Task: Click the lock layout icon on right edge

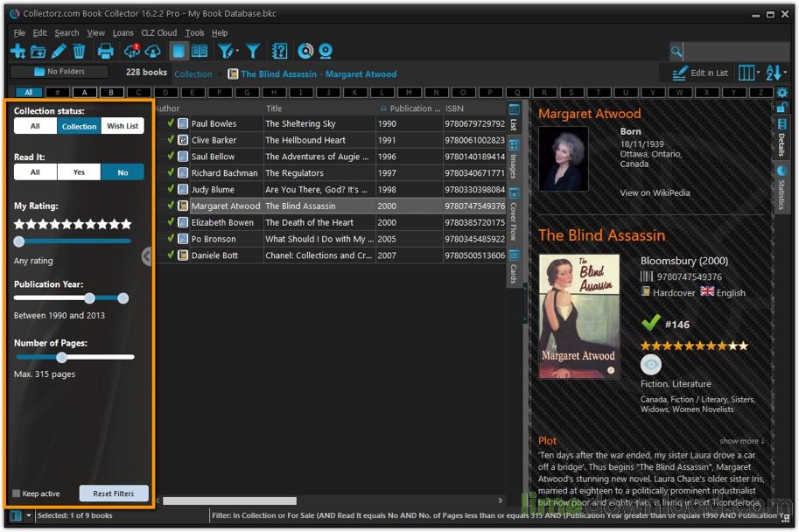Action: 781,107
